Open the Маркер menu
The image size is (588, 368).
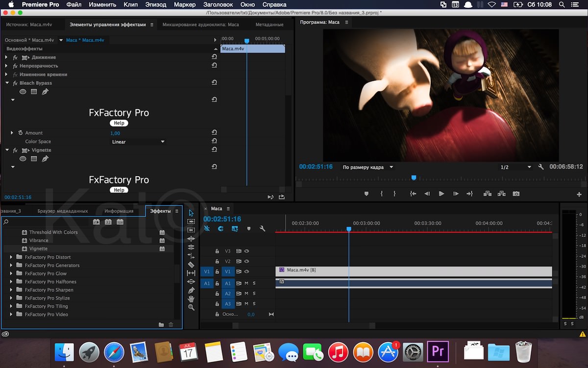pyautogui.click(x=185, y=4)
